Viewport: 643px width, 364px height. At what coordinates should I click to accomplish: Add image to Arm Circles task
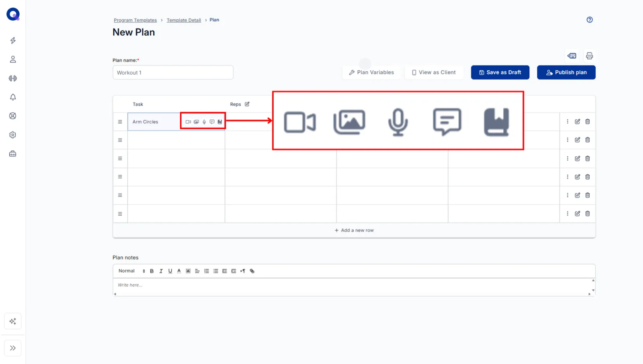[x=196, y=122]
